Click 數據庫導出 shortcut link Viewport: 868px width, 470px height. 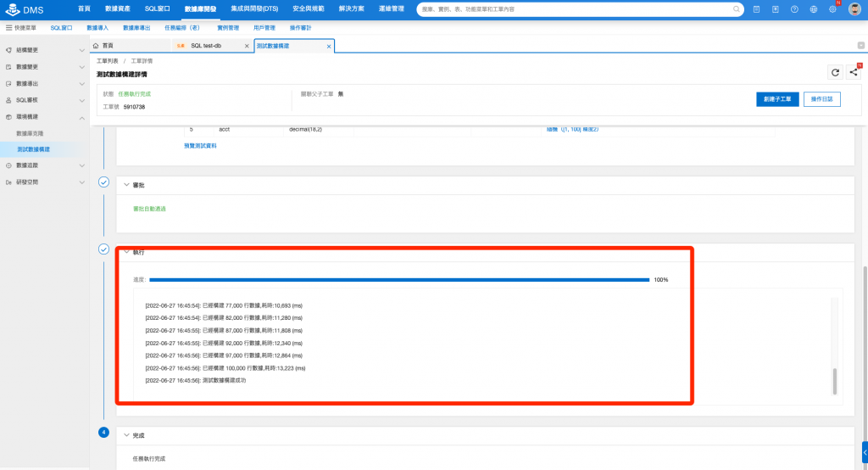(x=136, y=28)
